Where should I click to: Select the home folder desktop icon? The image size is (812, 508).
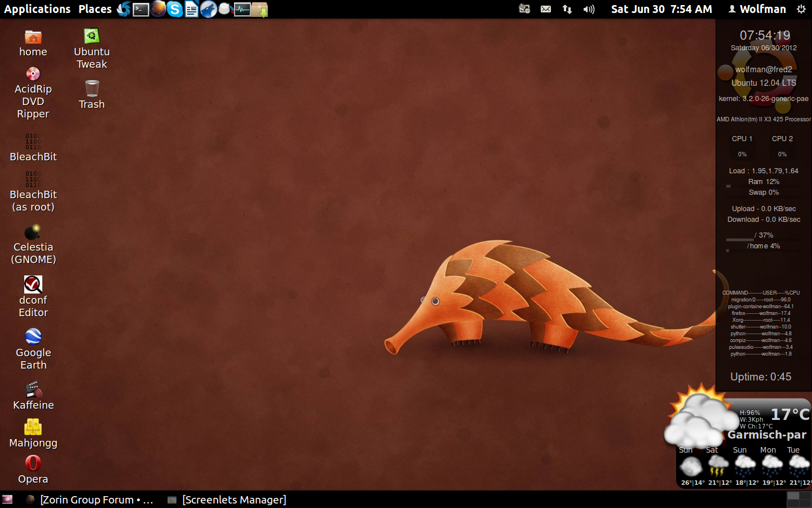33,43
